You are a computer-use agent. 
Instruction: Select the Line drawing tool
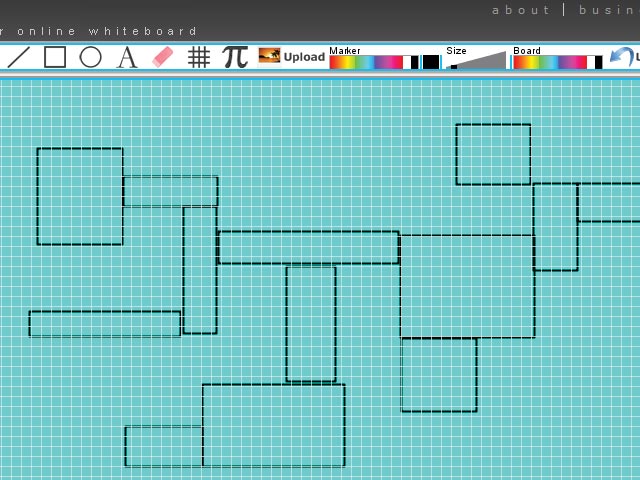point(18,57)
